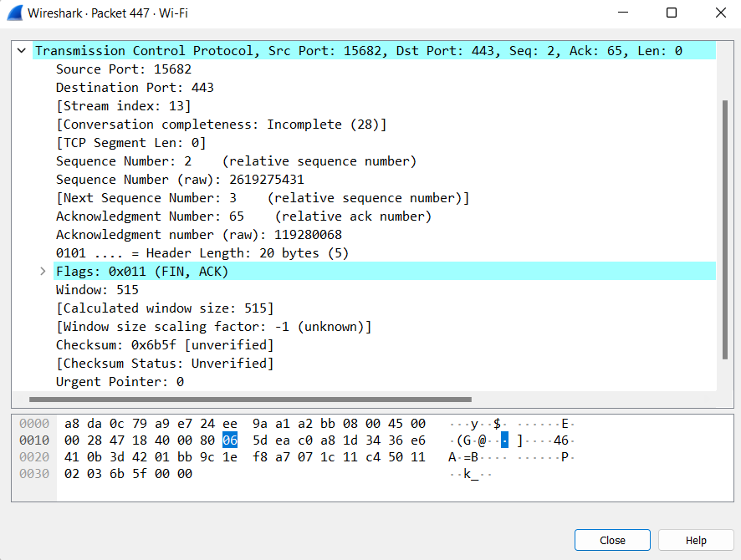Viewport: 741px width, 560px height.
Task: Click first hex byte a8 in row 0000
Action: click(72, 424)
